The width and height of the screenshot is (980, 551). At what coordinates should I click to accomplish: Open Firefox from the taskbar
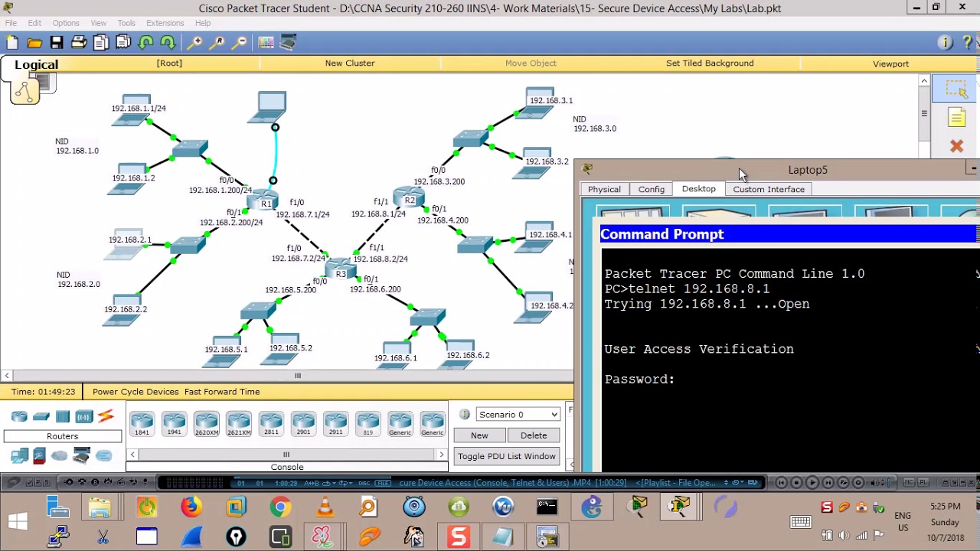[191, 507]
